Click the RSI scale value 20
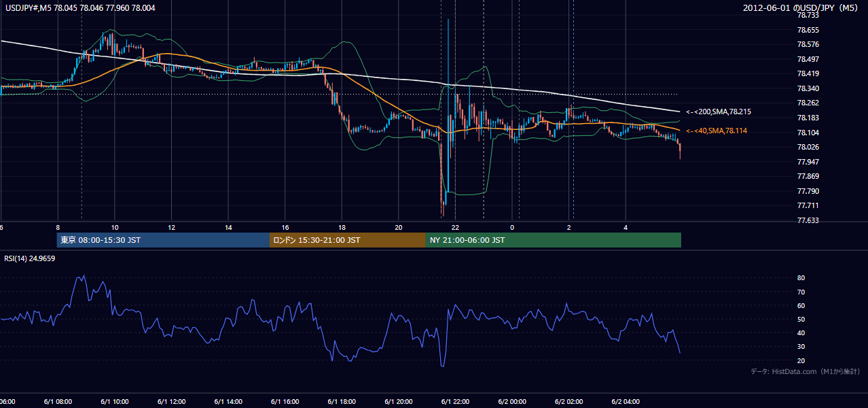Viewport: 868px width, 408px height. point(801,360)
